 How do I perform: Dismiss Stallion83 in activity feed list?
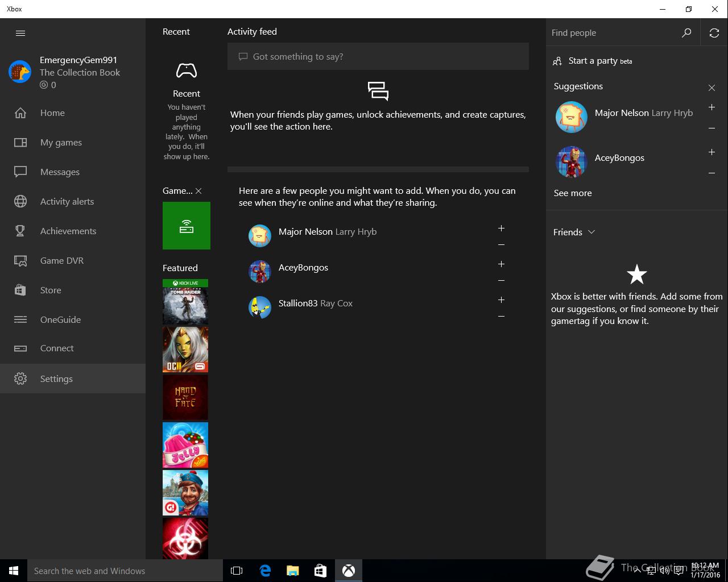pos(501,317)
